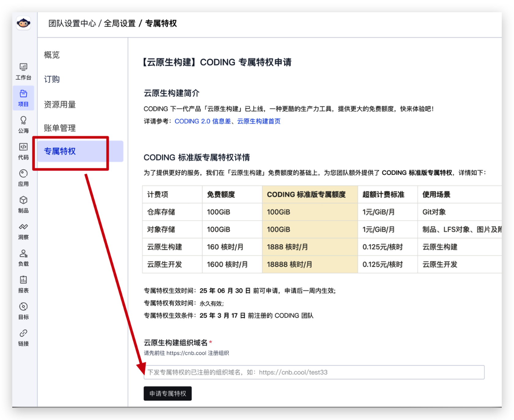Focus the 云原生构建组织域名 input field
The width and height of the screenshot is (514, 420).
point(314,372)
